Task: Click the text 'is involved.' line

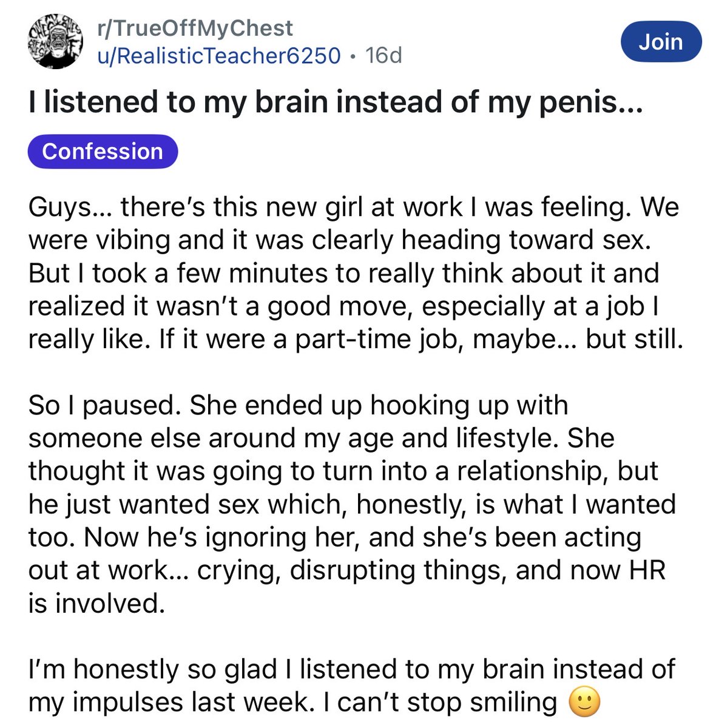Action: (x=96, y=603)
